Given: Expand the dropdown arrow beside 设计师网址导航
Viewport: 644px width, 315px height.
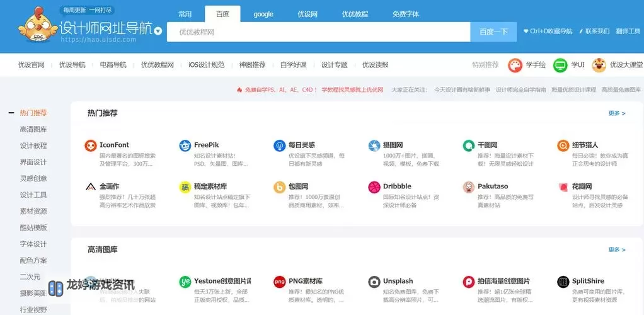Looking at the screenshot, I should point(158,31).
